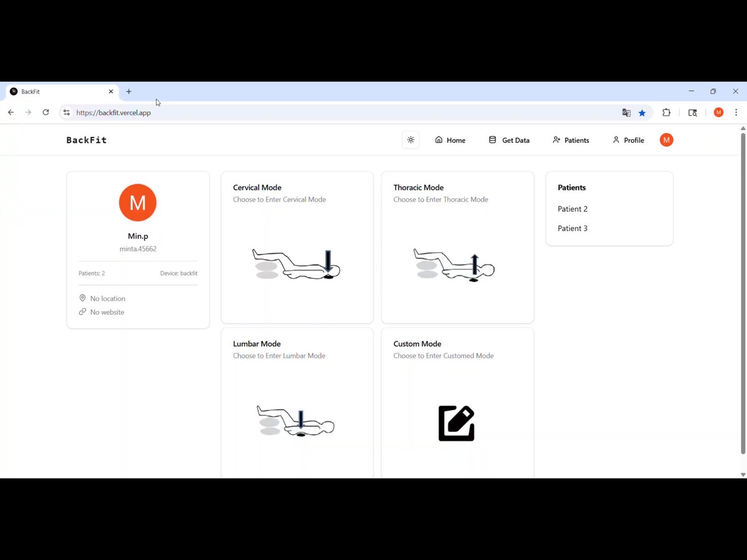Open Chrome three-dot menu
The height and width of the screenshot is (560, 747).
click(x=736, y=113)
